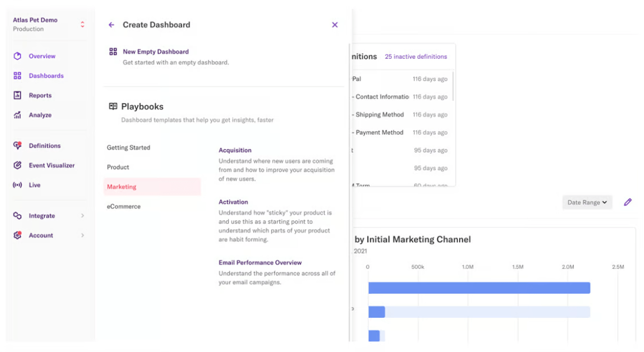The image size is (644, 352).
Task: Click the second chart bar's dark segment
Action: 377,312
